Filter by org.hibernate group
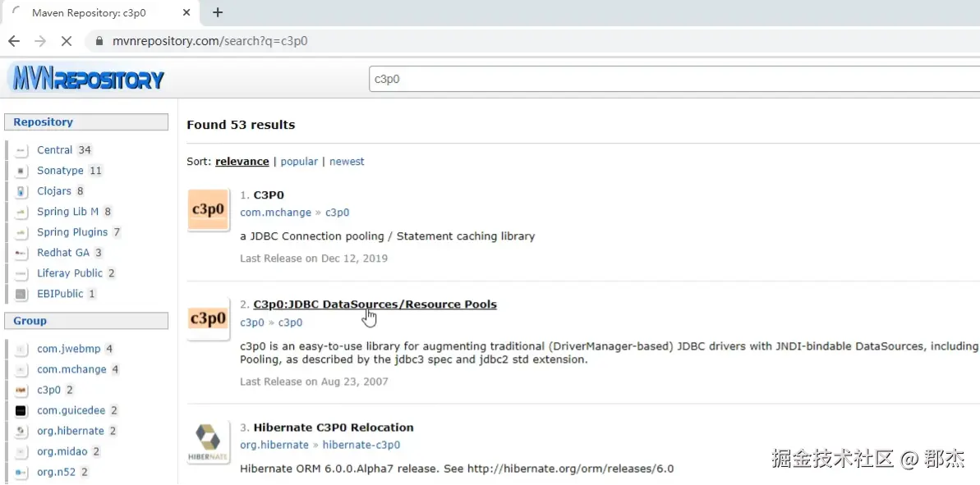The image size is (980, 485). coord(70,431)
